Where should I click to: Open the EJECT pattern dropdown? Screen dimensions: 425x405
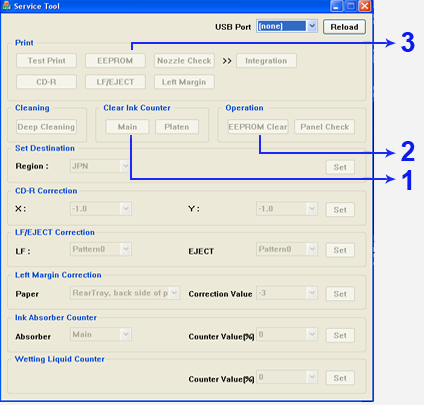287,249
